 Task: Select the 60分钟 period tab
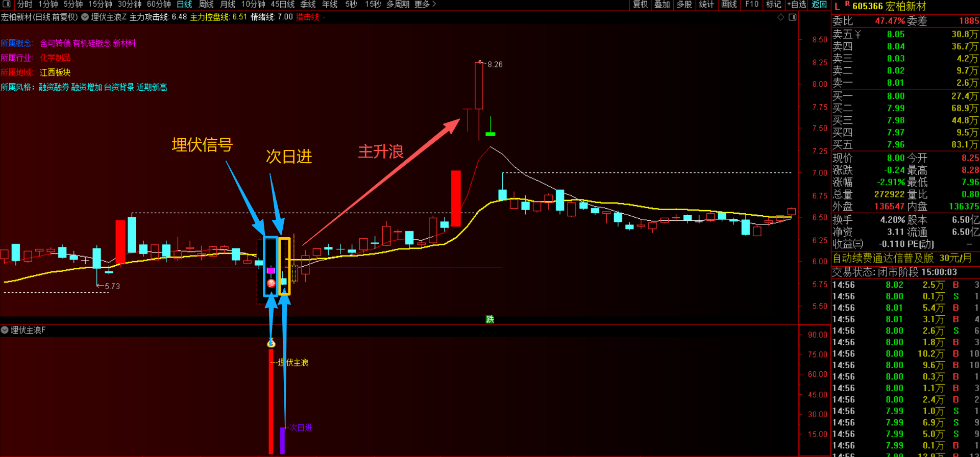click(159, 4)
